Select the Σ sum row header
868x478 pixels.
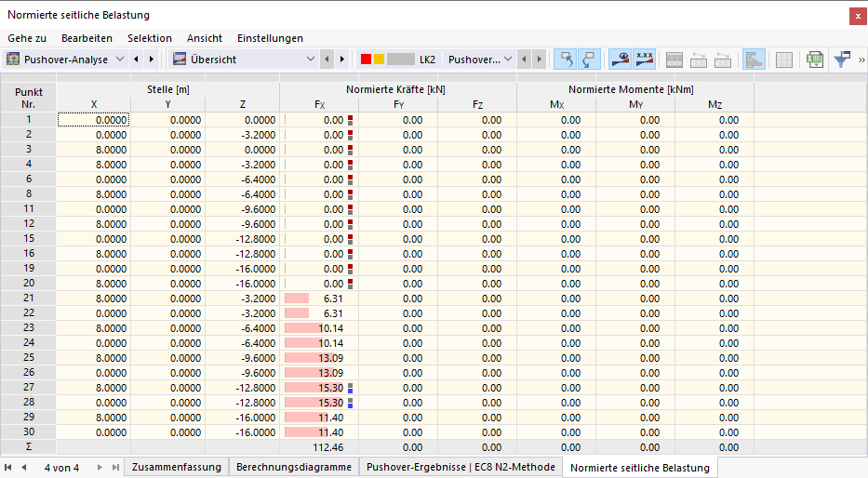click(x=28, y=447)
